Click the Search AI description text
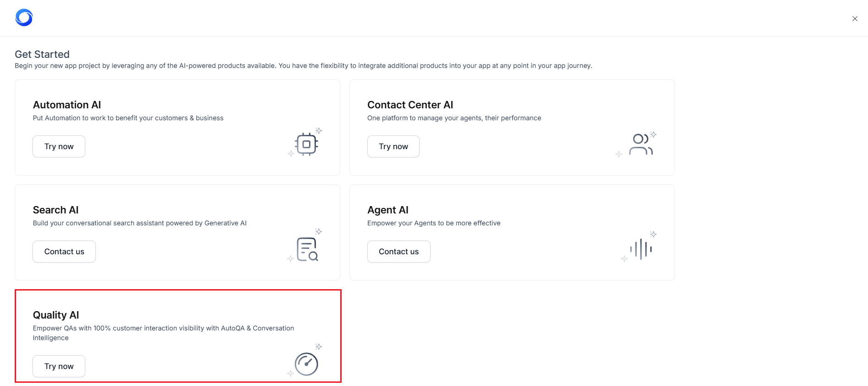Image resolution: width=868 pixels, height=386 pixels. pyautogui.click(x=139, y=223)
